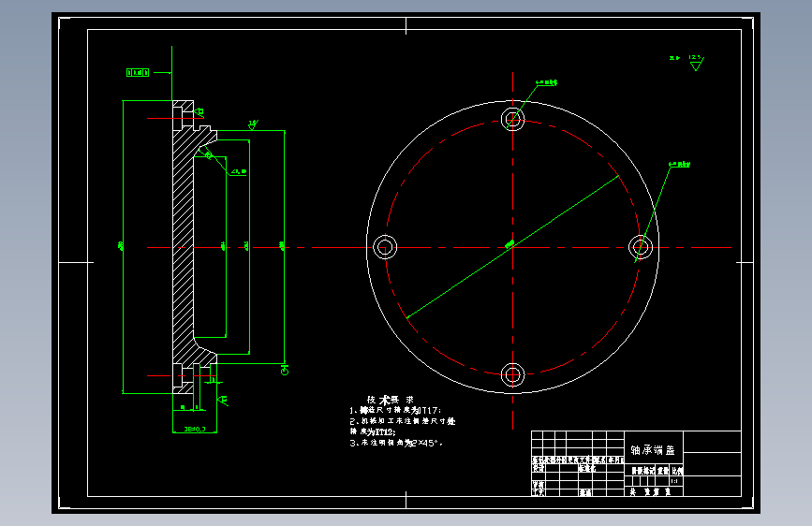Click the 38±0.3 dimension text
This screenshot has width=812, height=526.
(195, 429)
